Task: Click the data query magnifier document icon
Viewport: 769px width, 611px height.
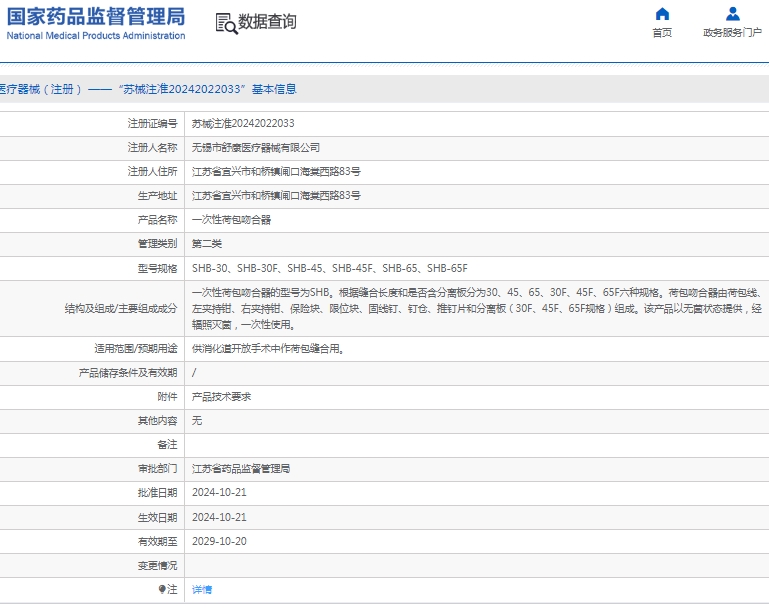Action: [x=226, y=23]
